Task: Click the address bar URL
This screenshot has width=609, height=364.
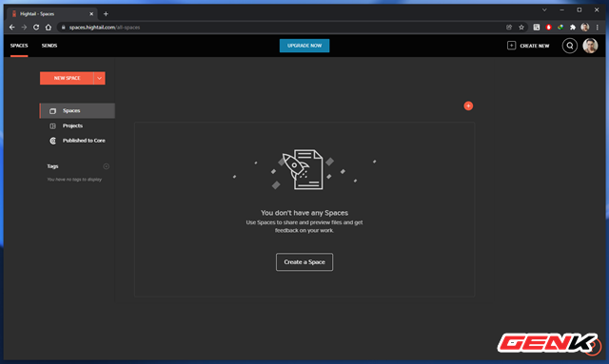Action: 105,28
